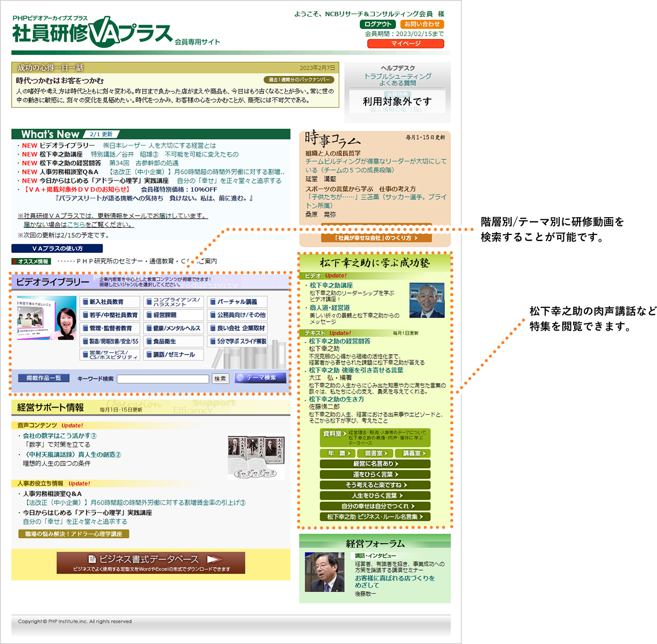Image resolution: width=657 pixels, height=644 pixels.
Task: Open チームビルディング column article link
Action: point(376,165)
